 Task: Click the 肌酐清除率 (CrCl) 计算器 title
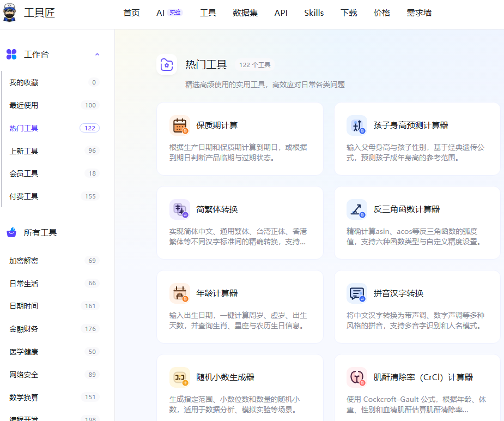point(423,377)
